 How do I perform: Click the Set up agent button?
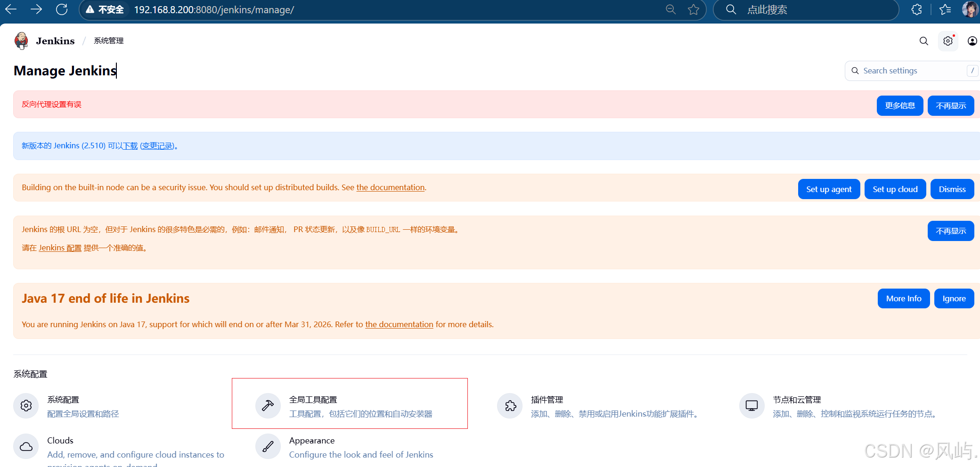coord(829,189)
